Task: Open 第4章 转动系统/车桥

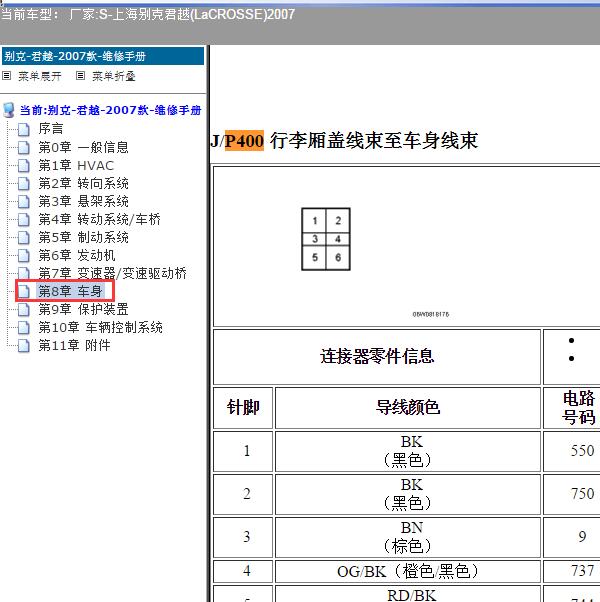Action: click(x=99, y=220)
